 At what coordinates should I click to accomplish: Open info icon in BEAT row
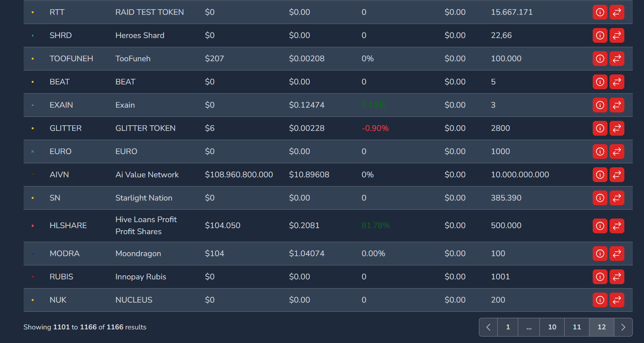(x=600, y=82)
